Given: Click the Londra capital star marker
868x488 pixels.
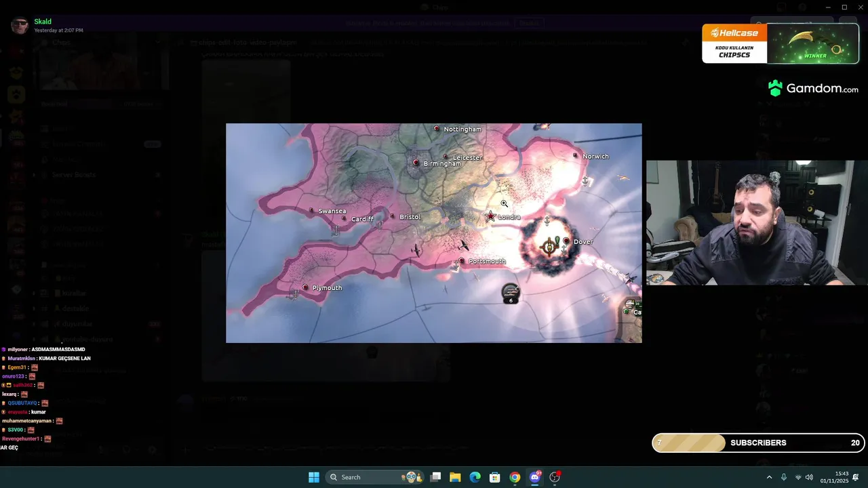Looking at the screenshot, I should pyautogui.click(x=490, y=216).
